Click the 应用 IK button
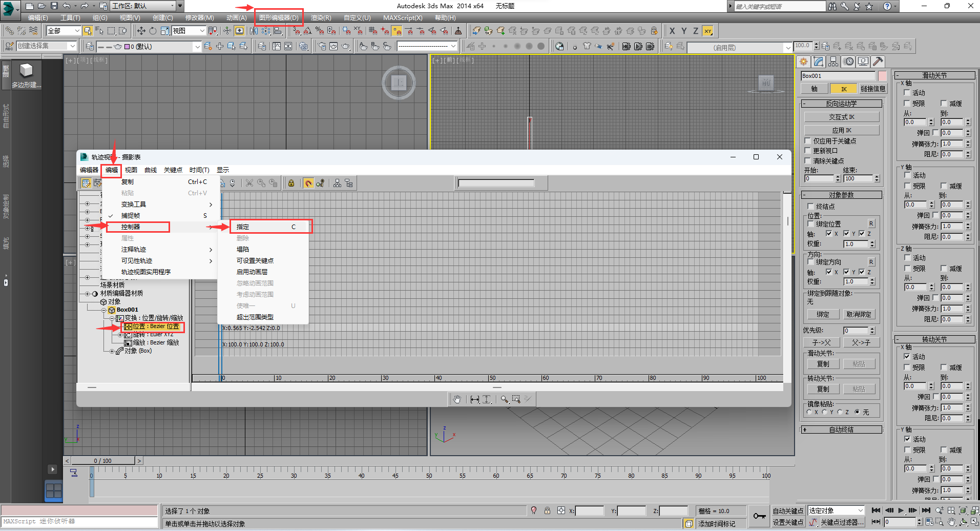980x531 pixels. tap(842, 130)
